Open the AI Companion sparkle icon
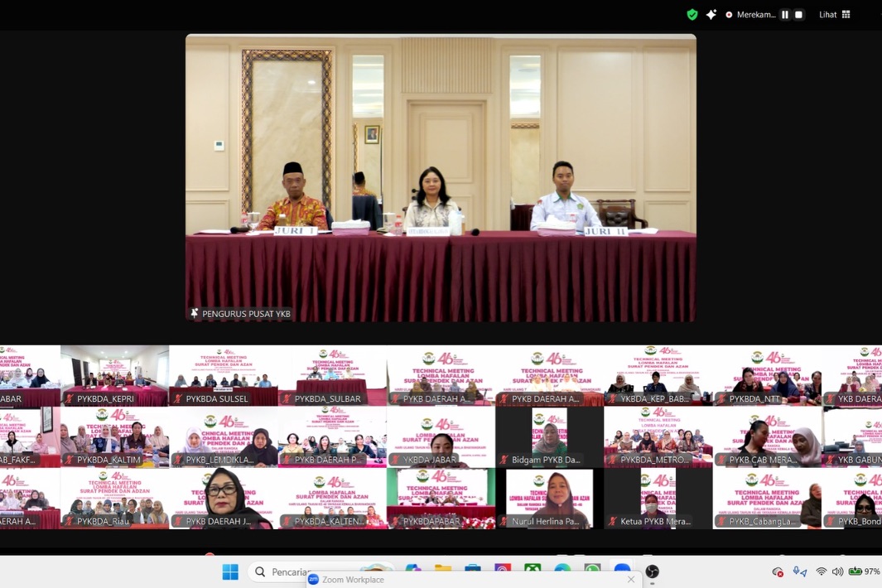 point(711,14)
